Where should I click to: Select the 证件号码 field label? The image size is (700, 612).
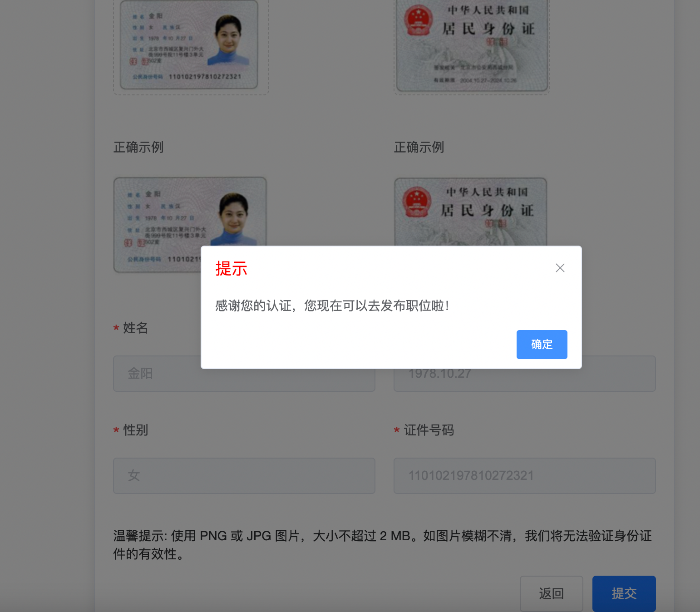(x=429, y=430)
